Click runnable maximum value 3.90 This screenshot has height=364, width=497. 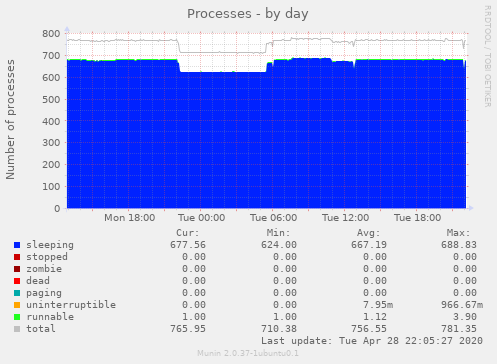tap(465, 317)
